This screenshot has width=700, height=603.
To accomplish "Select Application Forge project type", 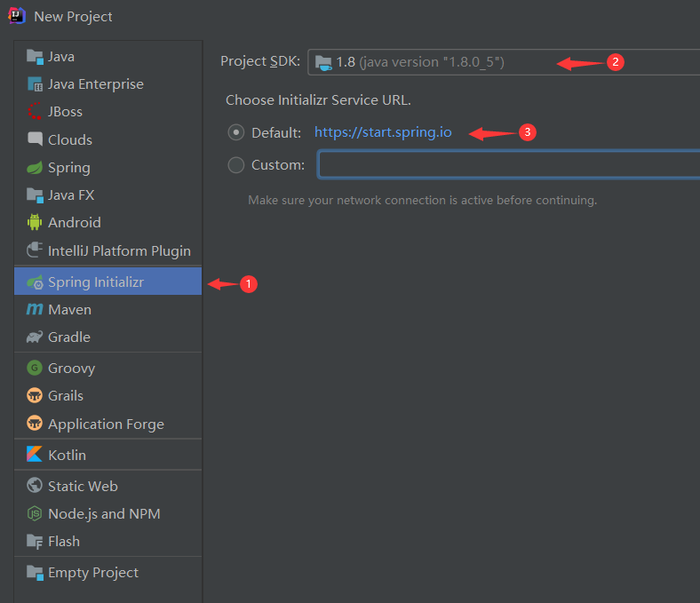I will (x=108, y=424).
